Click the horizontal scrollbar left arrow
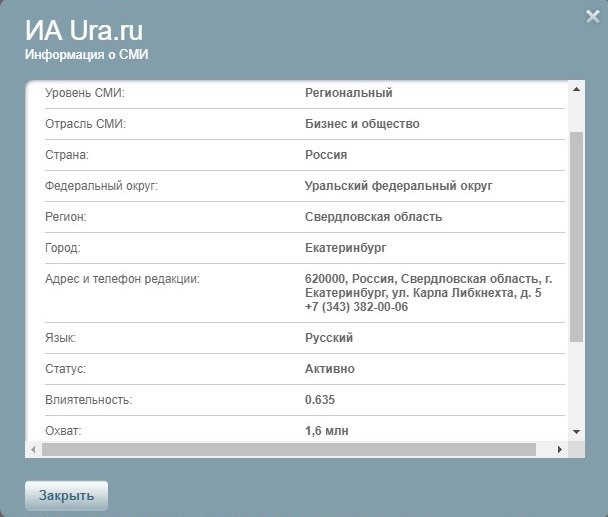This screenshot has width=608, height=517. point(33,450)
